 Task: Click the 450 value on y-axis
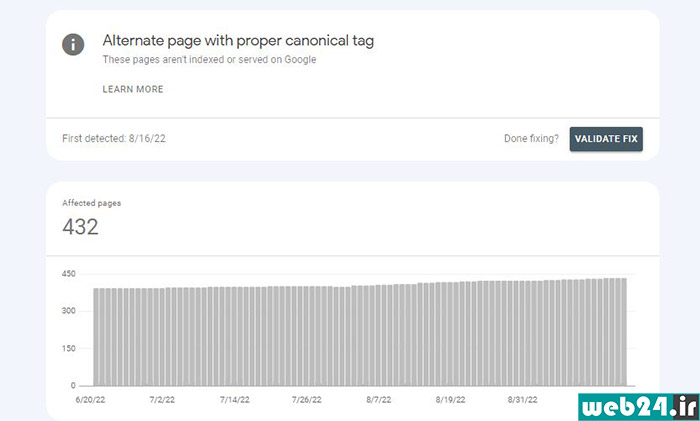point(69,274)
